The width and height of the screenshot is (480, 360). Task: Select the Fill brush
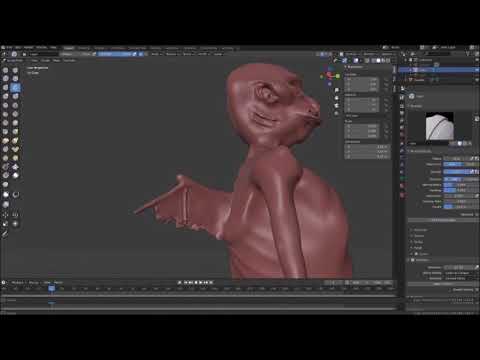[15, 114]
